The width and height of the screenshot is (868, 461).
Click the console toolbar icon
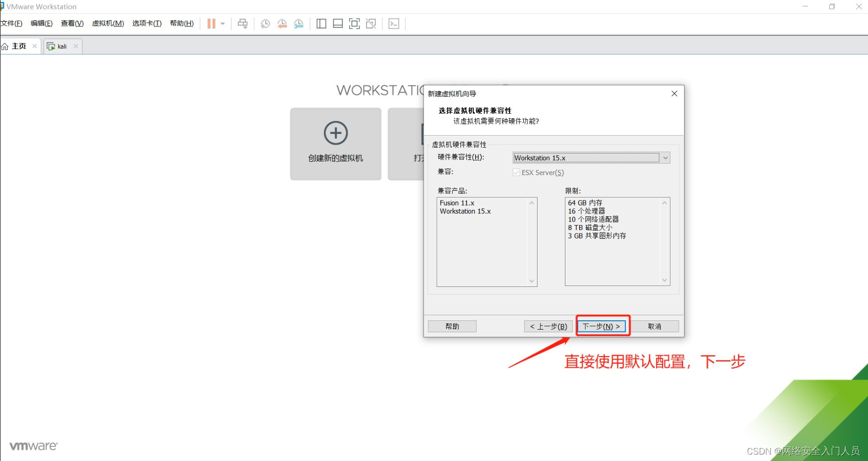(394, 23)
